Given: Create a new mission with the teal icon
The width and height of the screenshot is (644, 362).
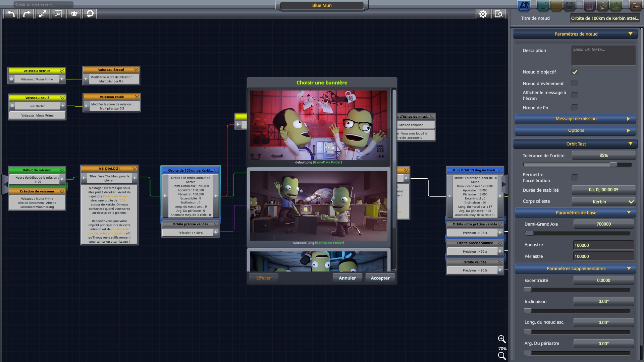Looking at the screenshot, I should [x=543, y=5].
